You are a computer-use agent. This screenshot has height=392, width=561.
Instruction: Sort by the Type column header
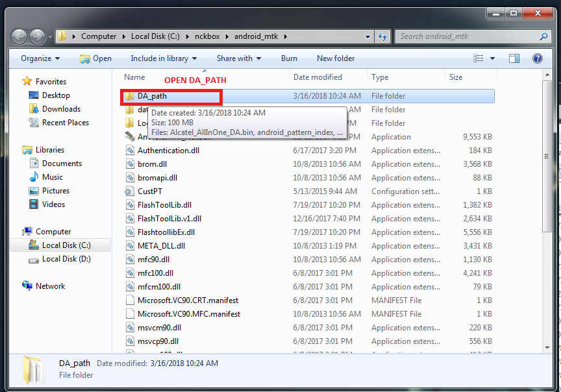coord(380,77)
